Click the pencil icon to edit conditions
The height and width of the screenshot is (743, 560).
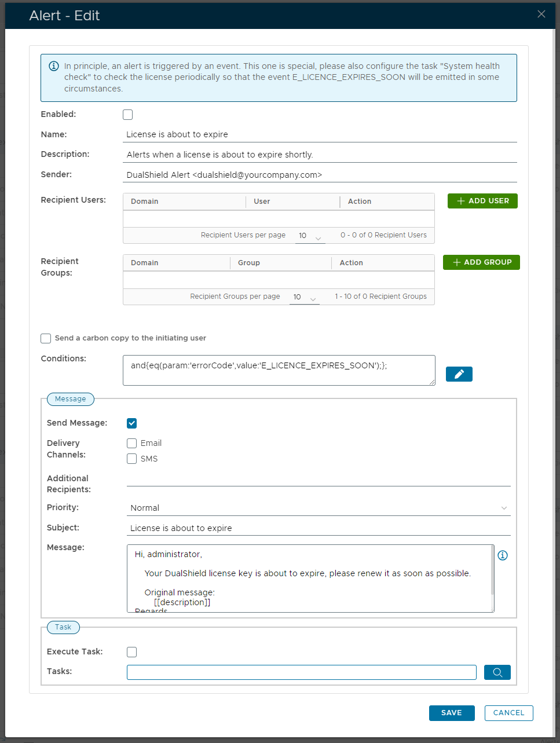coord(459,374)
